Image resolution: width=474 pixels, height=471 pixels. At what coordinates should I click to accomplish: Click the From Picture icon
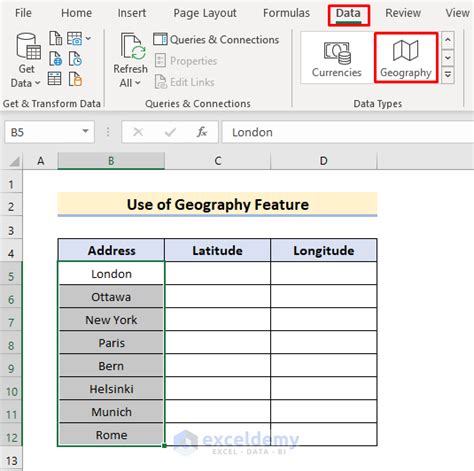coord(74,38)
